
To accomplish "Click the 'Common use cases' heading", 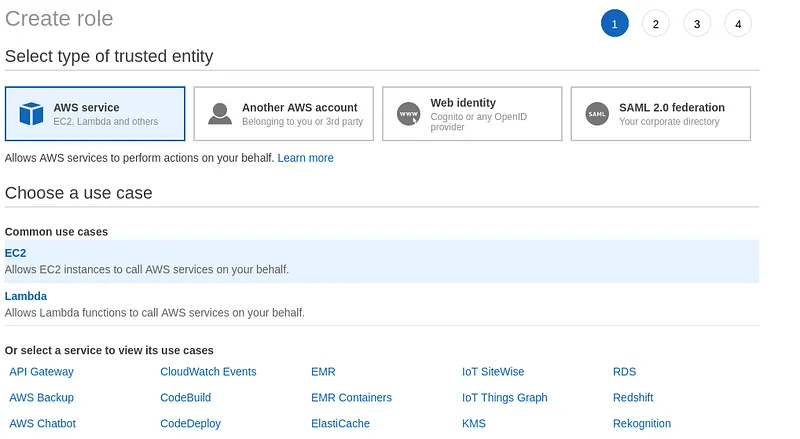I will click(x=56, y=232).
